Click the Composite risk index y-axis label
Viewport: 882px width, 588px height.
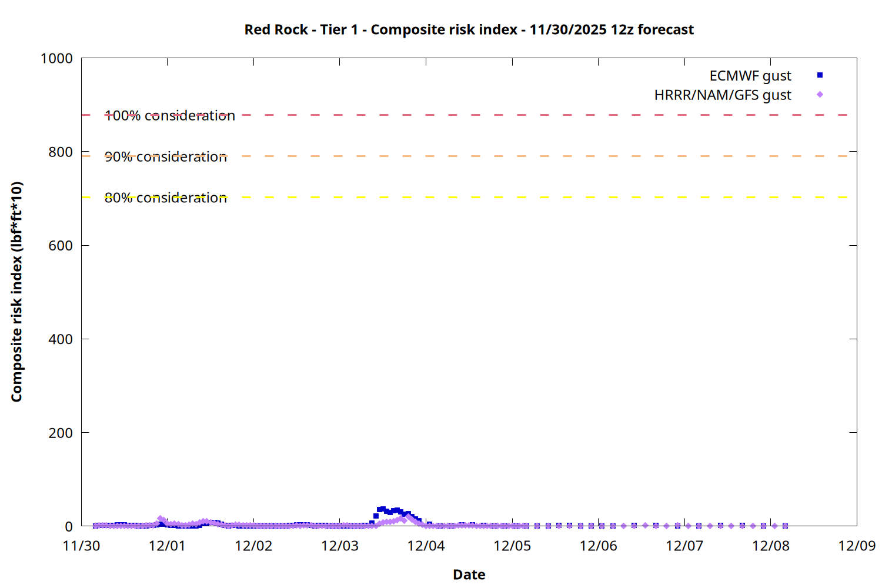16,292
